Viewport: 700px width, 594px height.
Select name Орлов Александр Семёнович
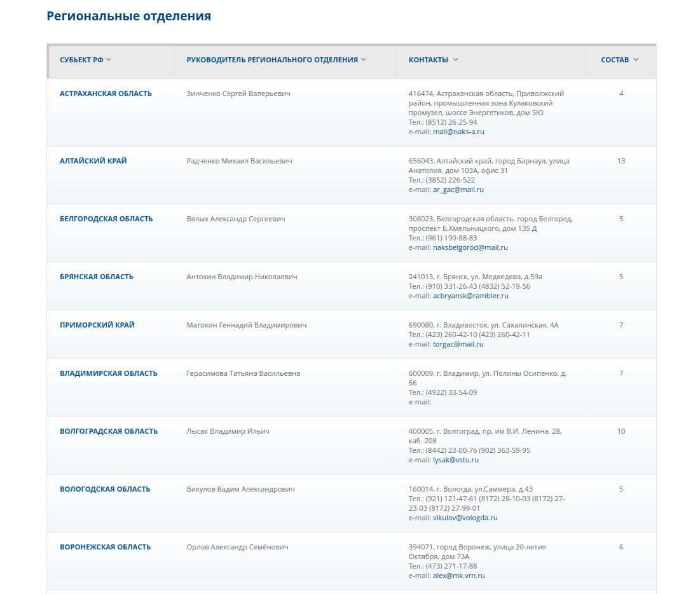[238, 547]
